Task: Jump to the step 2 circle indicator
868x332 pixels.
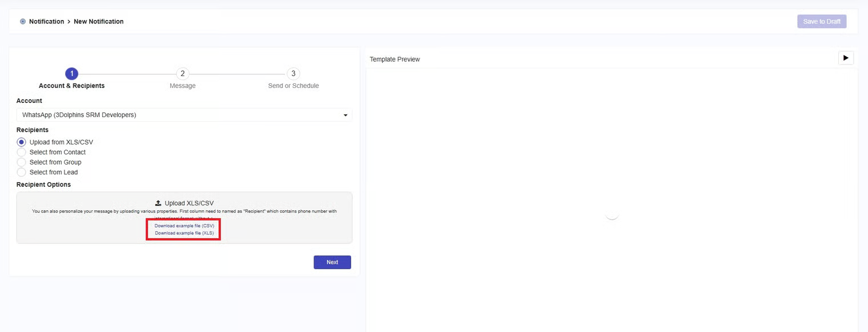Action: pyautogui.click(x=182, y=74)
